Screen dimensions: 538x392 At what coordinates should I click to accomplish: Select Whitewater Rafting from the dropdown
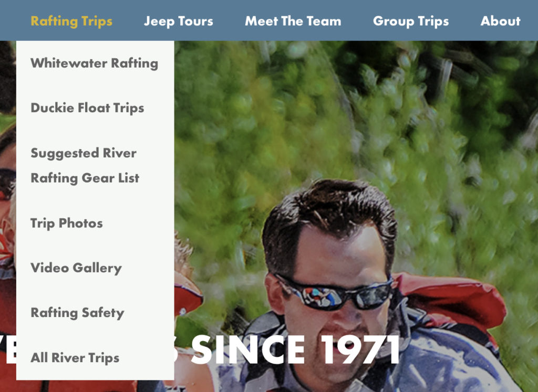coord(95,63)
